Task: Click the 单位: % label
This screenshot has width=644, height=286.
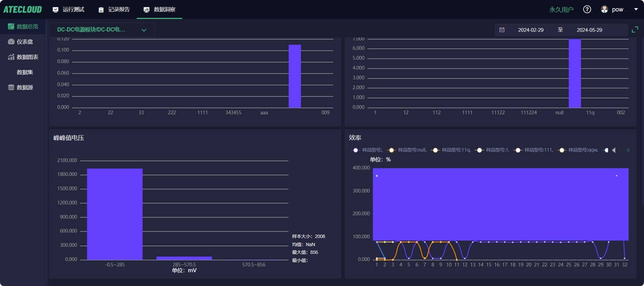Action: (x=380, y=160)
